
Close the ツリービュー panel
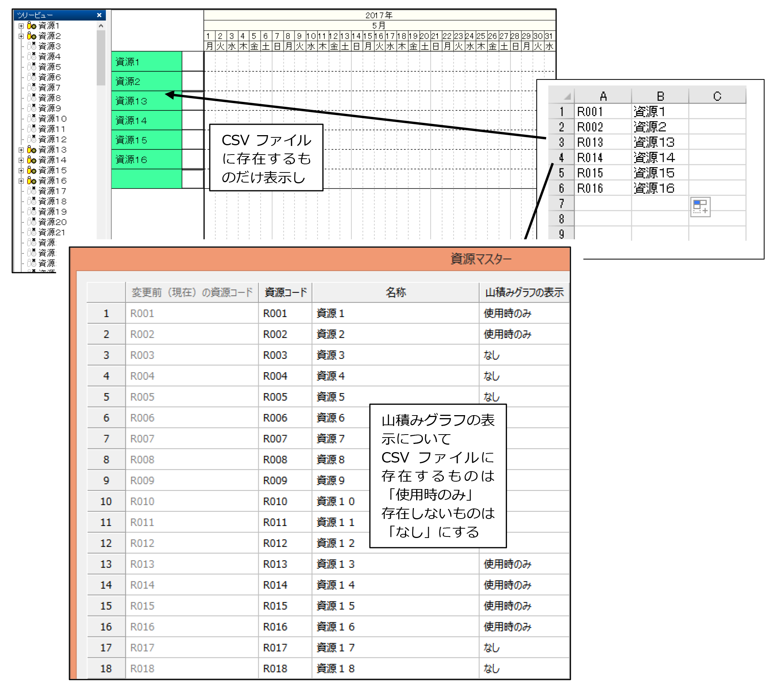[99, 15]
